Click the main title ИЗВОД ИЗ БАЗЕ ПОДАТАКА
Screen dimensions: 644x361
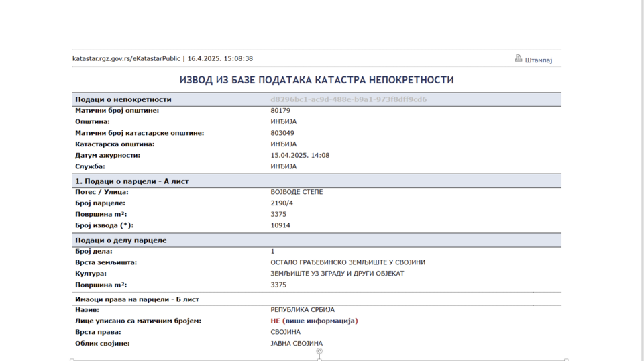tap(317, 80)
